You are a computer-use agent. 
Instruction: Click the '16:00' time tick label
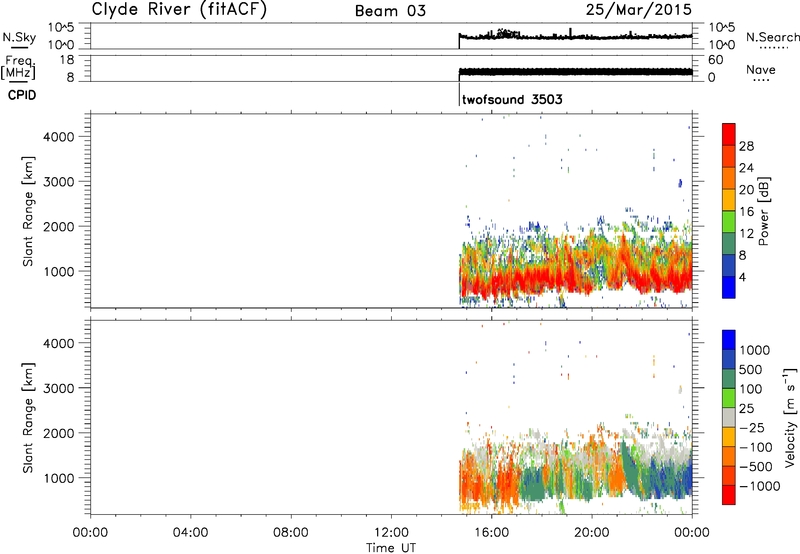[x=491, y=533]
